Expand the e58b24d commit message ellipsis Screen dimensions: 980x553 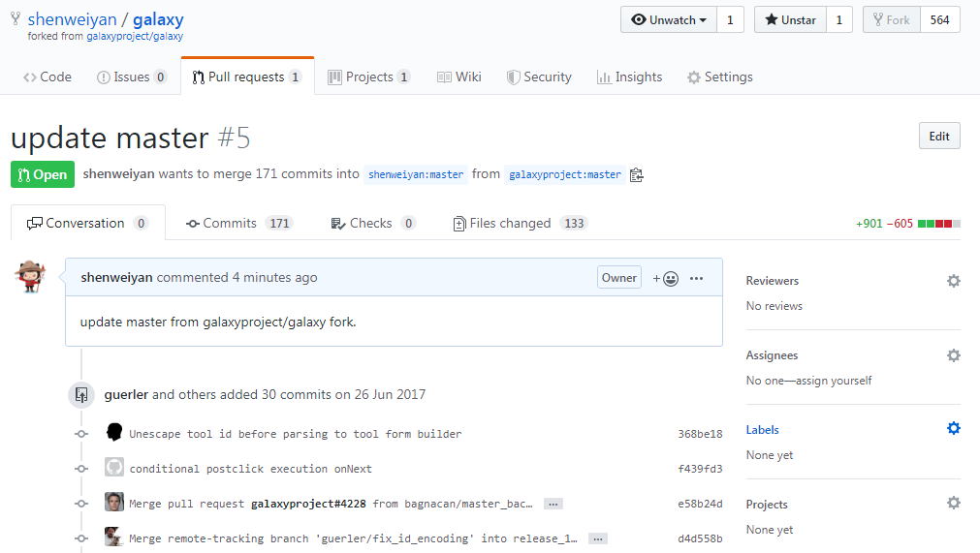coord(553,504)
